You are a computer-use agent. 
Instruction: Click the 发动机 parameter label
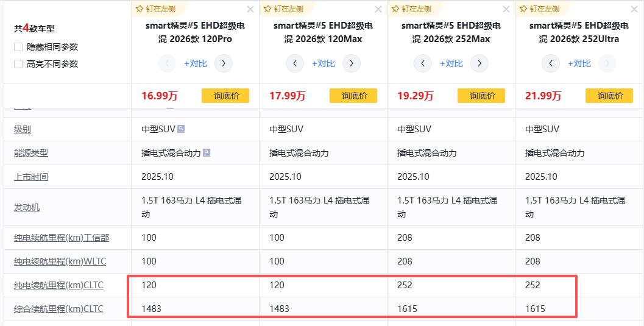point(27,207)
